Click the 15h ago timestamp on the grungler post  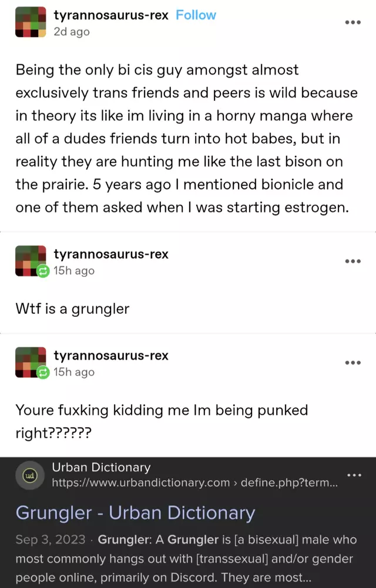(x=74, y=271)
